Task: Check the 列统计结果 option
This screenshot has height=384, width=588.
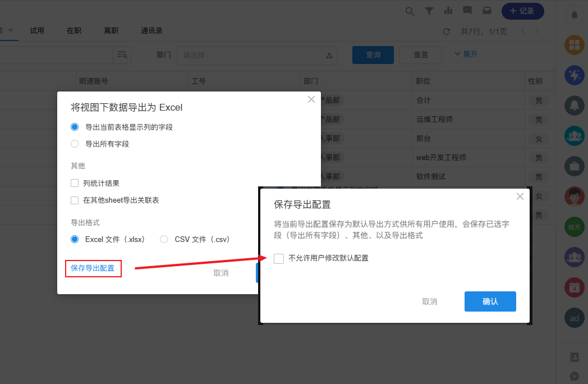Action: coord(75,183)
